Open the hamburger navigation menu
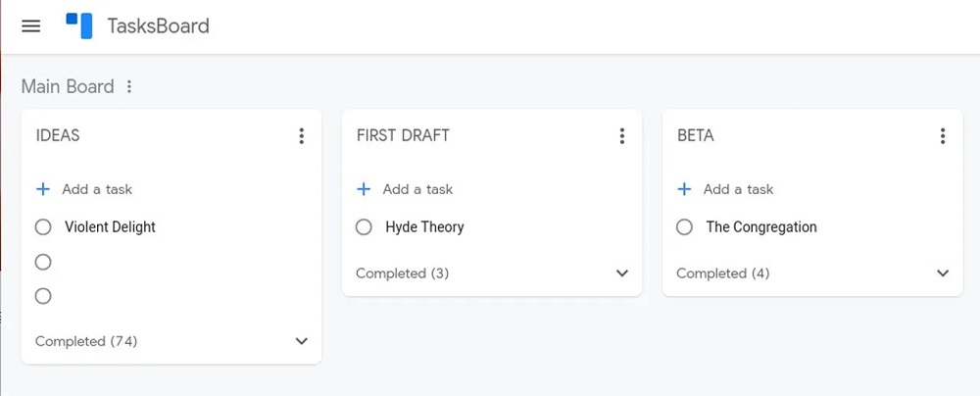The height and width of the screenshot is (396, 980). pos(30,26)
